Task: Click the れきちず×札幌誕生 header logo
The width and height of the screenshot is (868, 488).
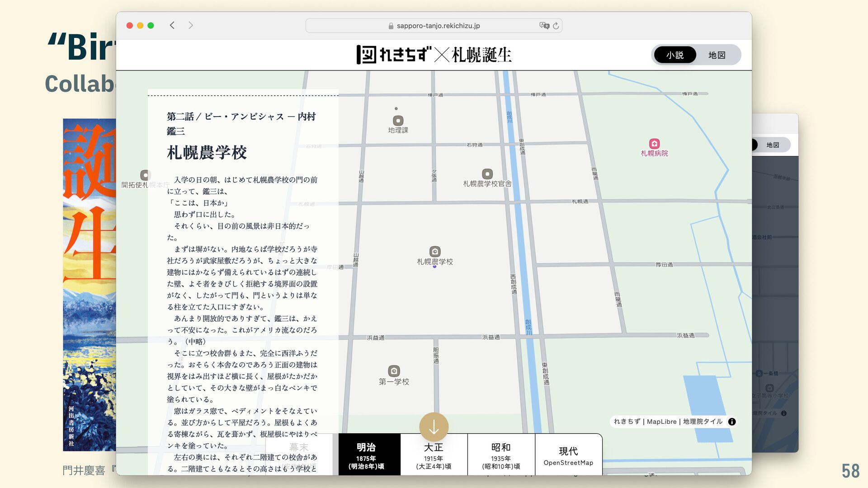Action: 434,55
